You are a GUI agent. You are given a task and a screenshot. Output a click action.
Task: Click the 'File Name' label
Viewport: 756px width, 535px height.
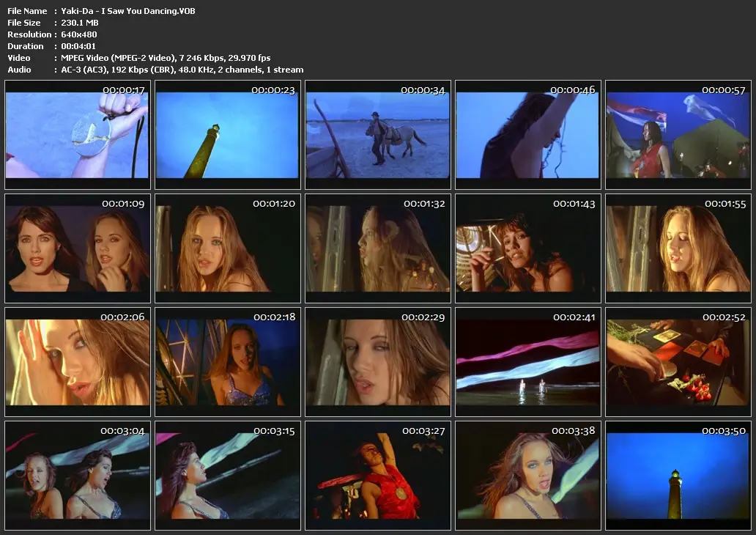(x=27, y=11)
